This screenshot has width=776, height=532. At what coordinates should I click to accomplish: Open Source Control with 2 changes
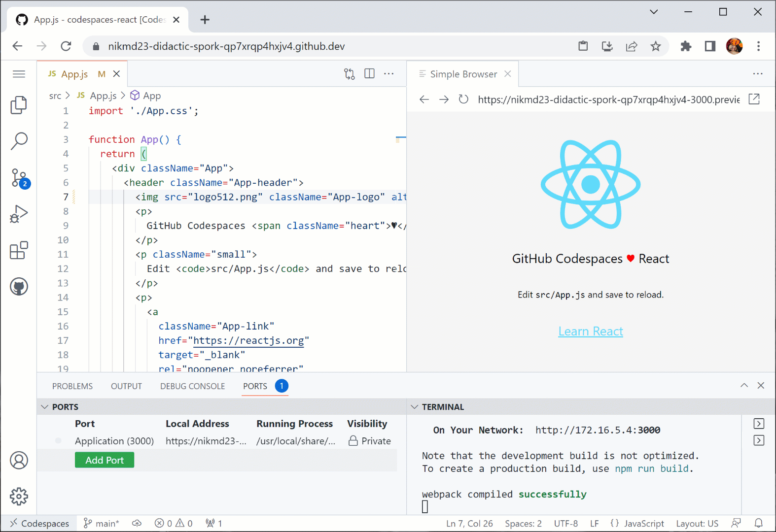click(x=19, y=178)
